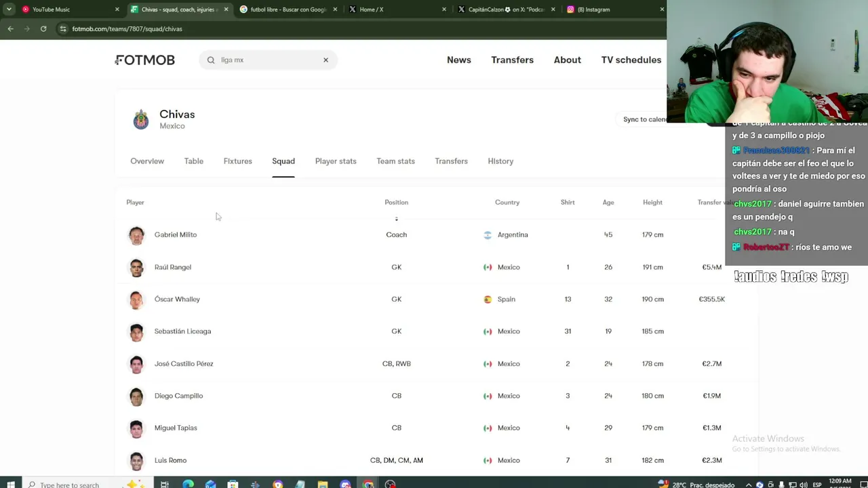This screenshot has width=868, height=488.
Task: Close the YouTube Music browser tab
Action: click(117, 9)
